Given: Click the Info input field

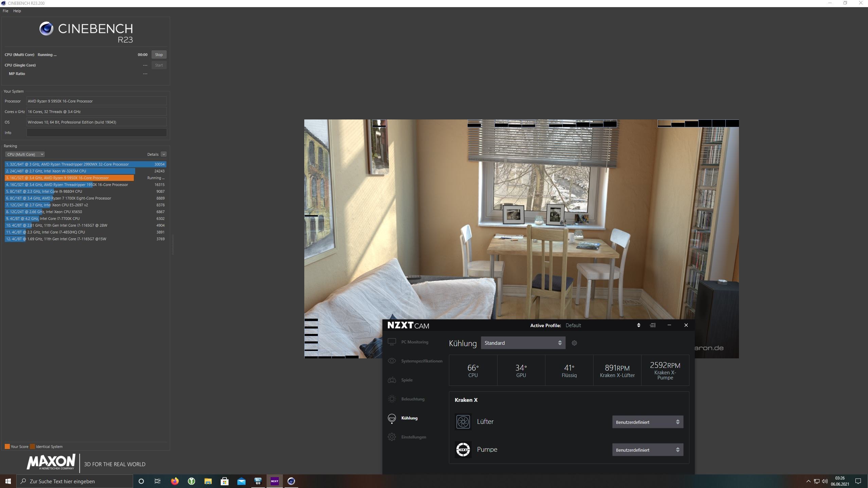Looking at the screenshot, I should click(x=97, y=133).
